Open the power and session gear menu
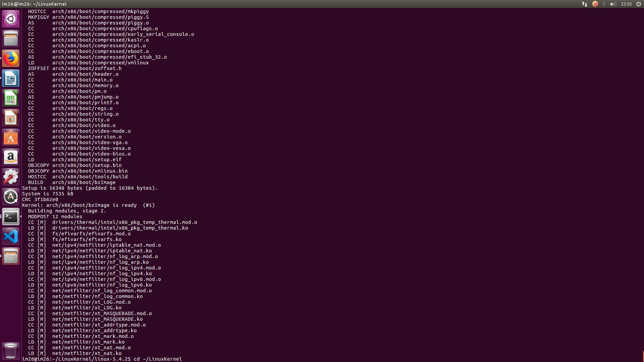Image resolution: width=644 pixels, height=362 pixels. (639, 4)
